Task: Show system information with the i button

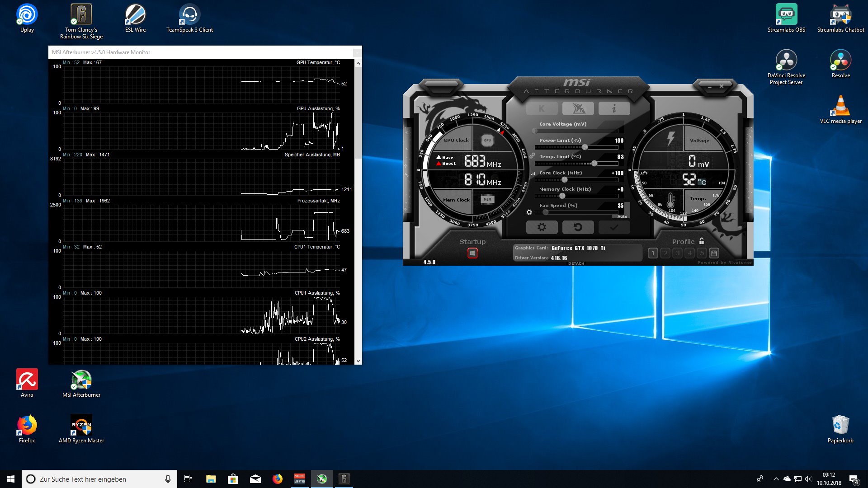Action: [614, 108]
